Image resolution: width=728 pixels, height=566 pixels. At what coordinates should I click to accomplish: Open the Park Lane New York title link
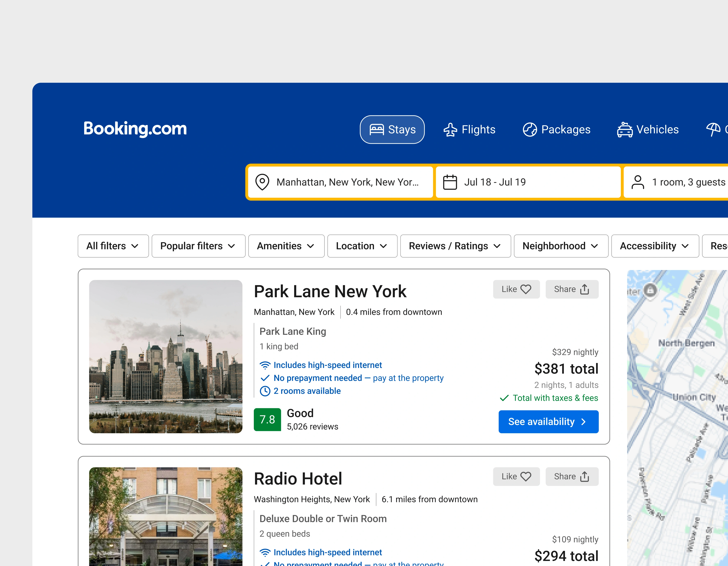pos(330,291)
